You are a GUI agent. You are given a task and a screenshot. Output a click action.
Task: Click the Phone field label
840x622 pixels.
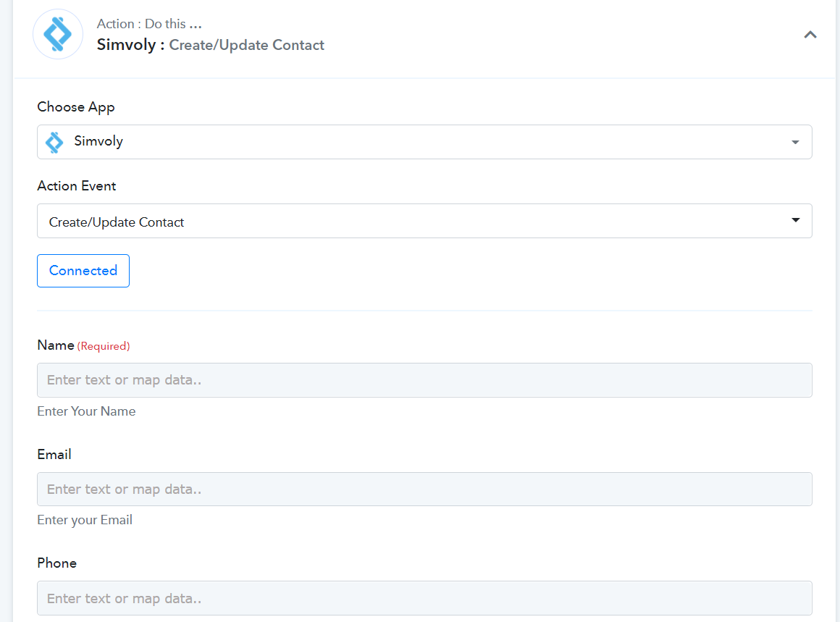(x=56, y=563)
